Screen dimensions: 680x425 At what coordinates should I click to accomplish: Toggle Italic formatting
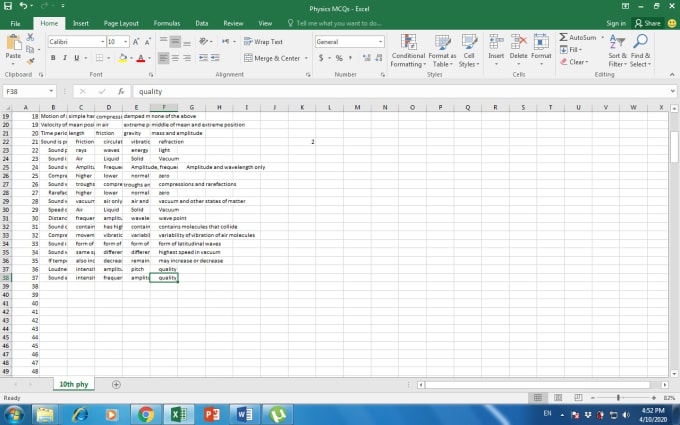[x=65, y=58]
